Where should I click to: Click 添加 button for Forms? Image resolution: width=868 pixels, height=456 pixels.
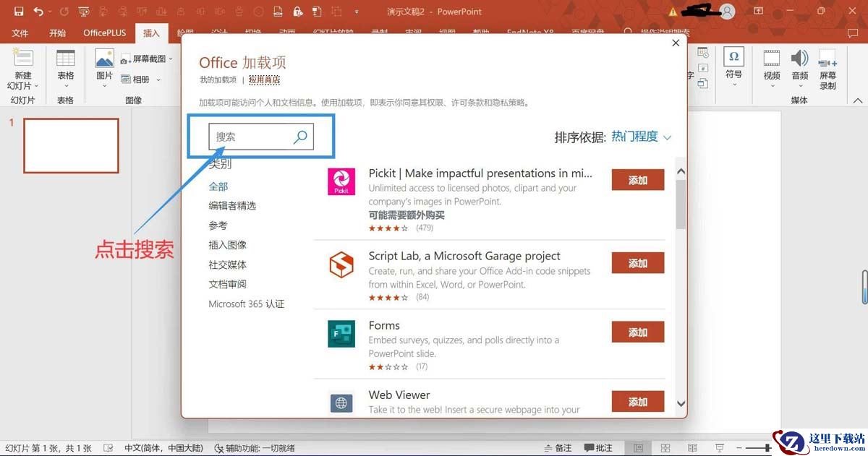[x=638, y=332]
